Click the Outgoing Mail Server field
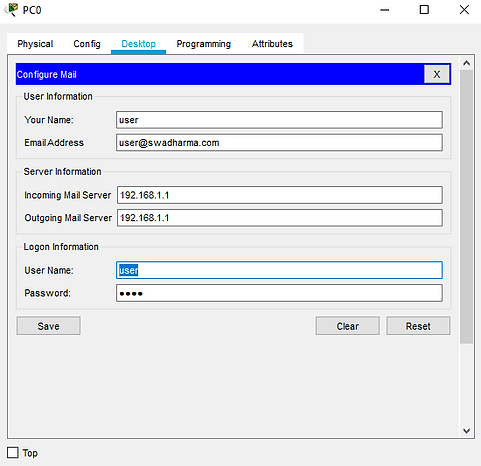Image resolution: width=481 pixels, height=466 pixels. [x=280, y=218]
